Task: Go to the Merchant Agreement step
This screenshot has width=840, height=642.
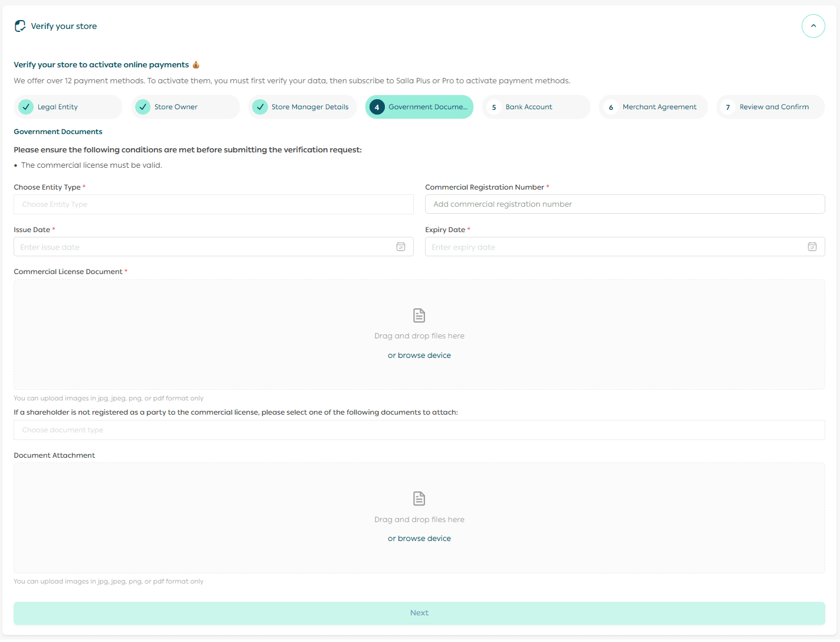Action: (x=653, y=107)
